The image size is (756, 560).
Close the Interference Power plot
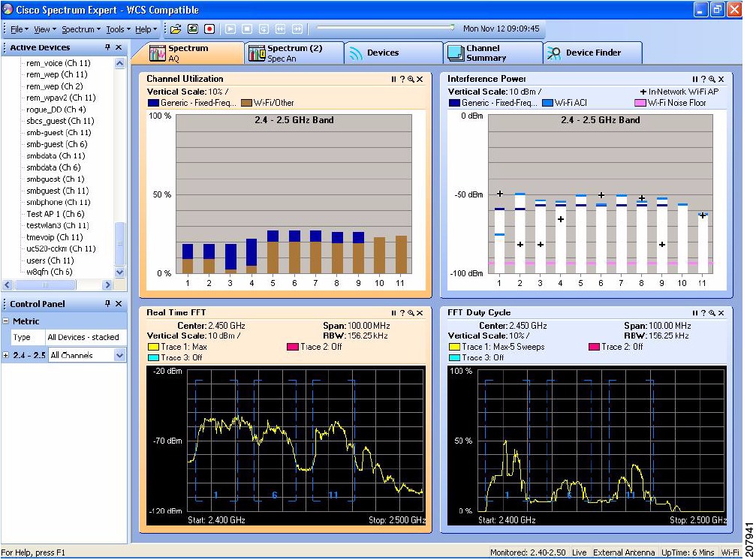tap(721, 79)
